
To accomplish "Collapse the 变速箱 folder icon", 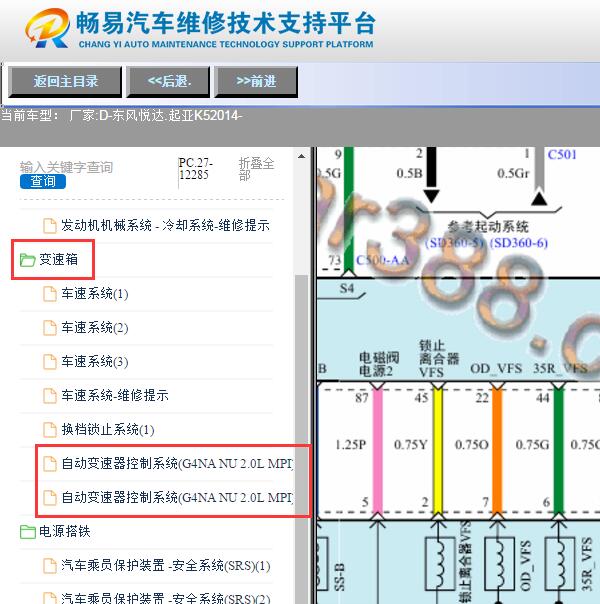I will 27,260.
